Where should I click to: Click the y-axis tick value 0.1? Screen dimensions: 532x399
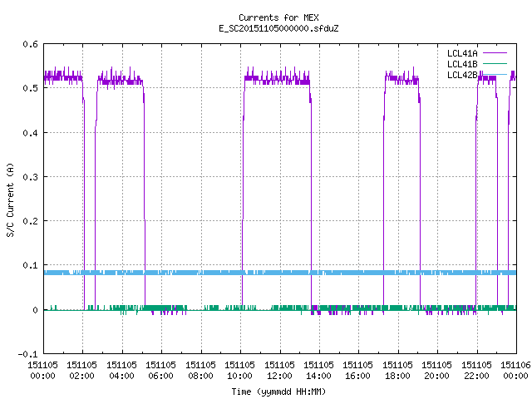tap(30, 265)
